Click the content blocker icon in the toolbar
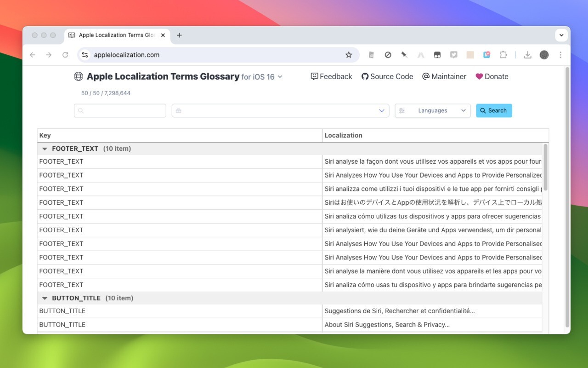This screenshot has width=588, height=368. click(x=388, y=54)
